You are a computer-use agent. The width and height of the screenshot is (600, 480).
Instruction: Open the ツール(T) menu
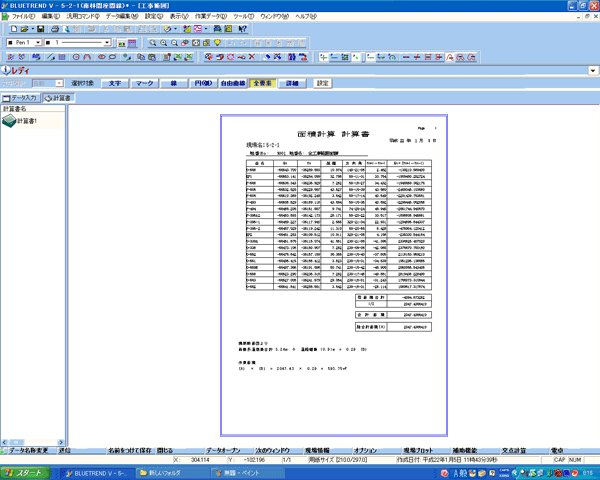(x=244, y=16)
